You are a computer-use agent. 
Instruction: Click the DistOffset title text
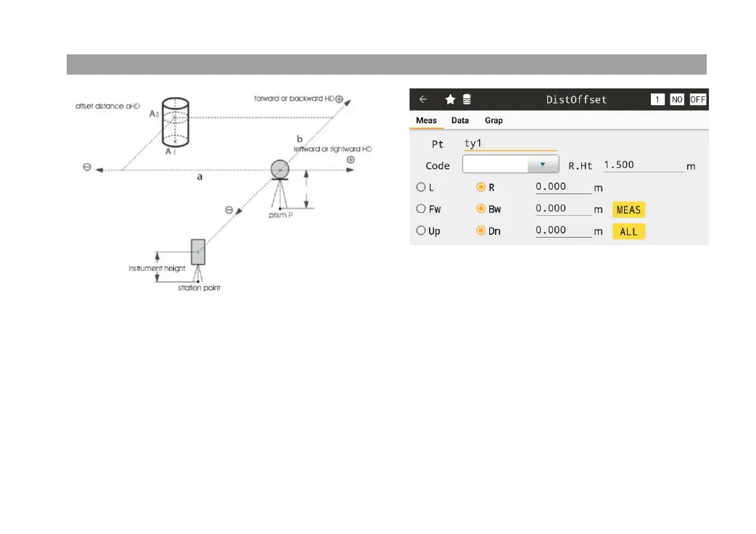tap(576, 100)
